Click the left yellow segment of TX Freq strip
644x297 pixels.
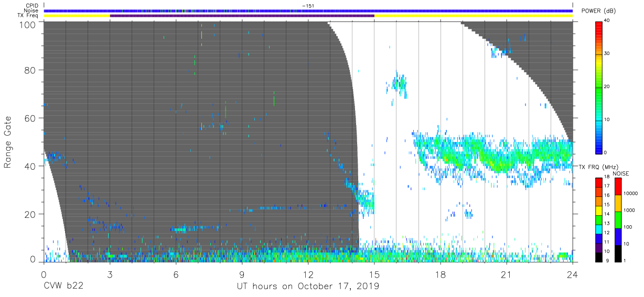click(x=77, y=16)
